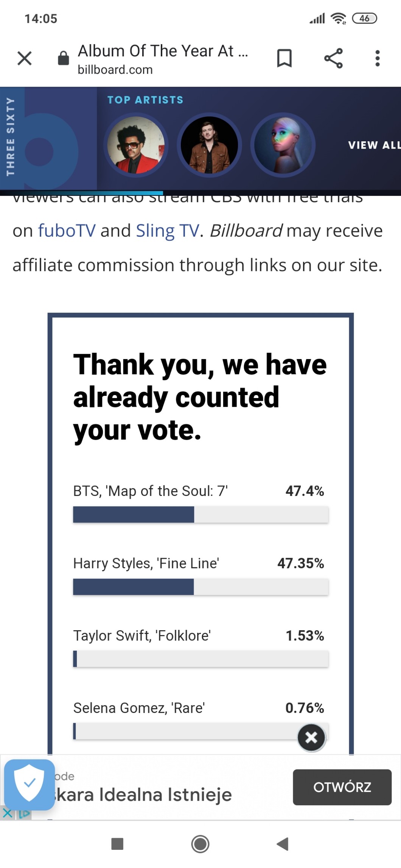401x868 pixels.
Task: Tap the share icon
Action: coord(333,59)
